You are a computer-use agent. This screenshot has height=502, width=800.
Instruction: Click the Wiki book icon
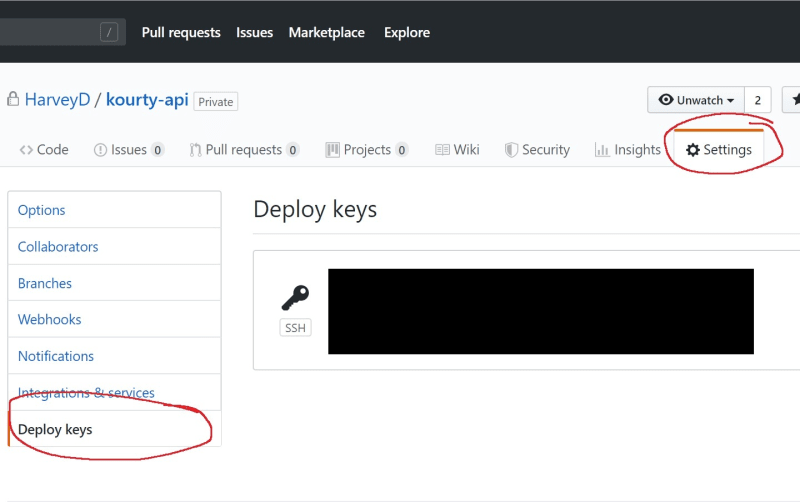tap(442, 150)
